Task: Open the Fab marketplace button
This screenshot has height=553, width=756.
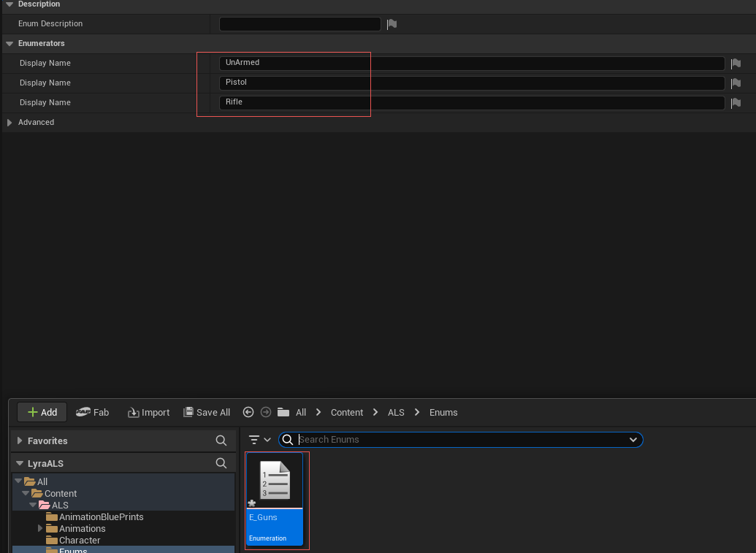Action: pyautogui.click(x=92, y=412)
